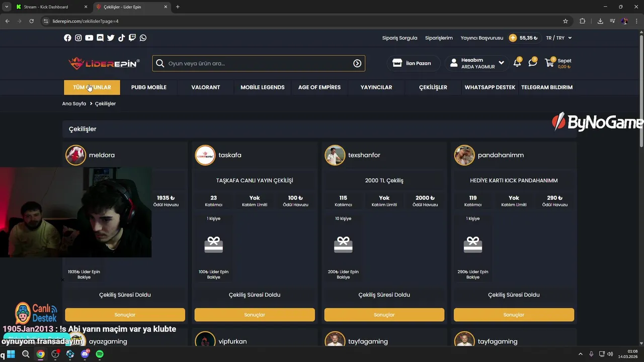
Task: Open the Twitch social icon
Action: coord(132,38)
